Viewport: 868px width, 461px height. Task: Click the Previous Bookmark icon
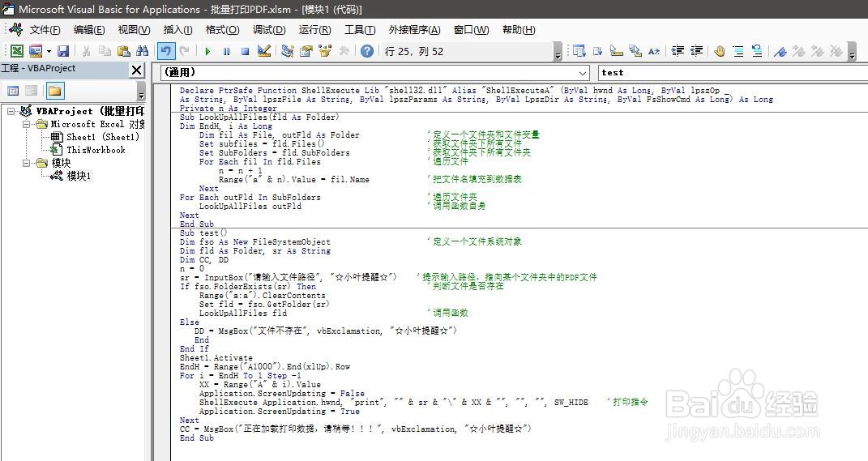(x=818, y=51)
